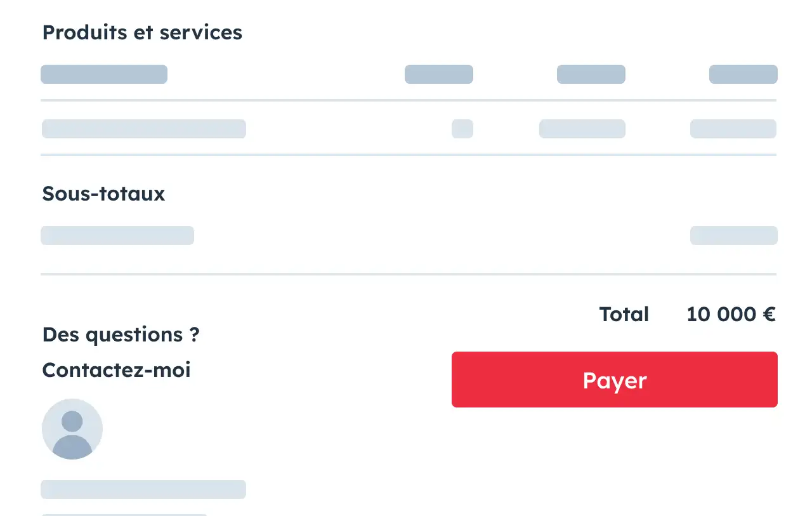Select the "10 000 €" total amount
The width and height of the screenshot is (812, 516).
(731, 314)
